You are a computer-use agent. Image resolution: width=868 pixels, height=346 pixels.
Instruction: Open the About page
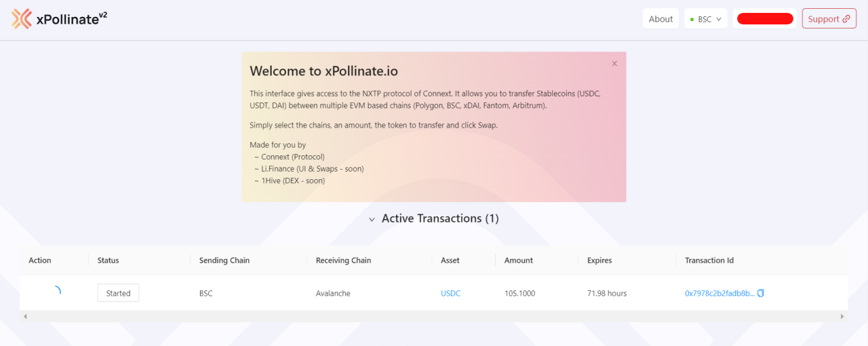click(x=660, y=19)
